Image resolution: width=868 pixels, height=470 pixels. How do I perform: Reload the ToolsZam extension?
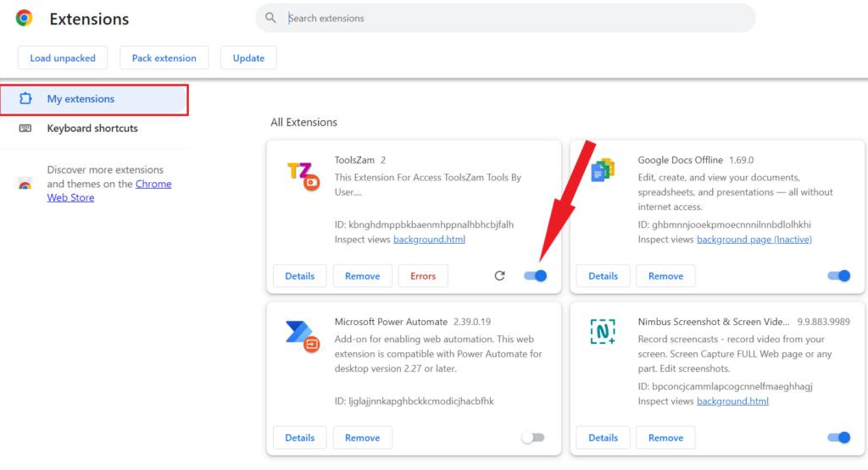pos(499,275)
